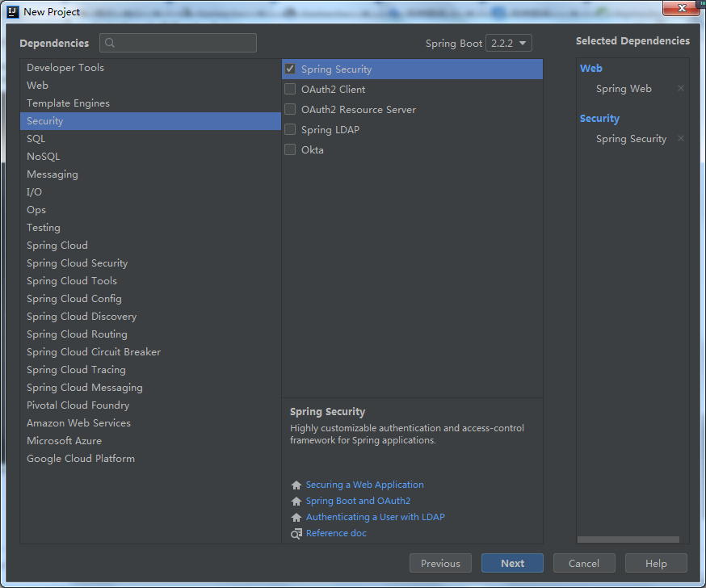Click the Reference doc icon

296,534
